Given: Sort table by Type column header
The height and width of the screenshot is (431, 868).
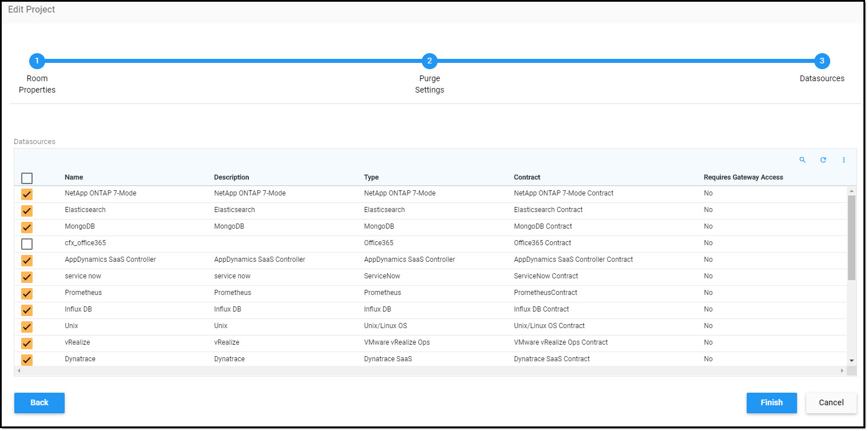Looking at the screenshot, I should click(371, 177).
